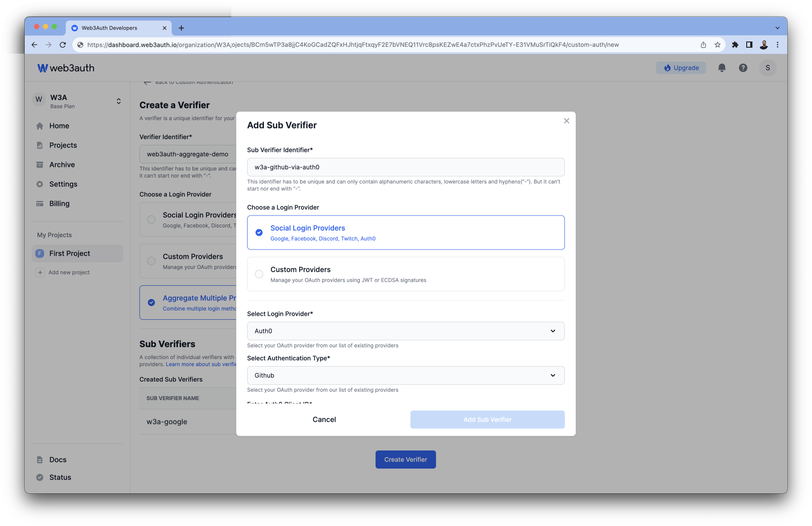Click Add new project link
812x526 pixels.
69,272
